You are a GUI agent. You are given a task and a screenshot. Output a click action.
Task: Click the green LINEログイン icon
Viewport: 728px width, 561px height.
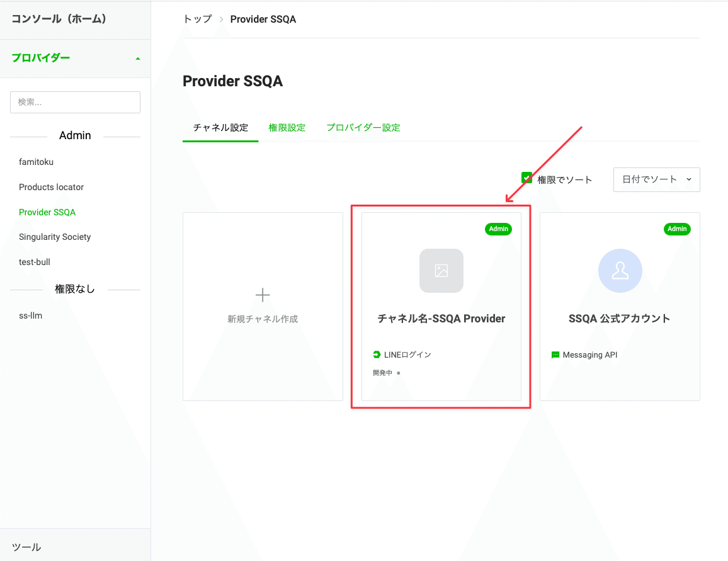377,354
